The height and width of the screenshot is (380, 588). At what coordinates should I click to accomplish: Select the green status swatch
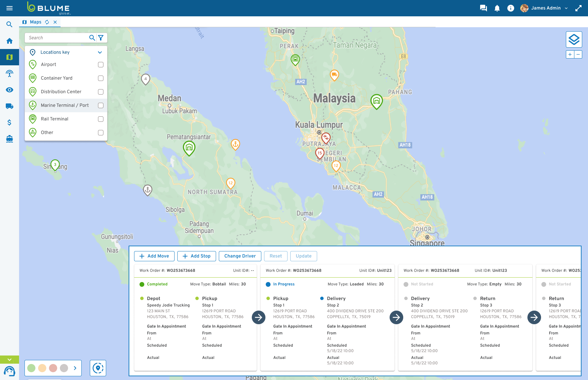point(31,368)
